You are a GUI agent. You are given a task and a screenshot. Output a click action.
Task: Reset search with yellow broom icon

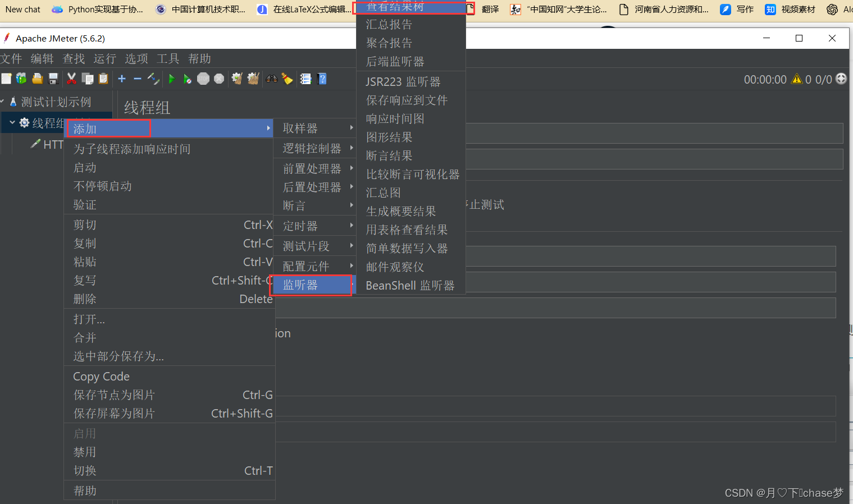pos(287,79)
